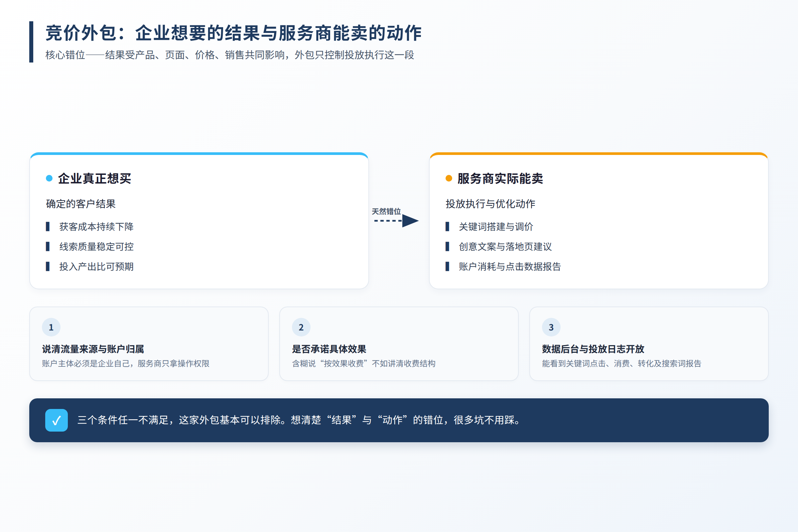Image resolution: width=798 pixels, height=532 pixels.
Task: Click the blue checkmark icon in bottom banner
Action: click(x=56, y=420)
